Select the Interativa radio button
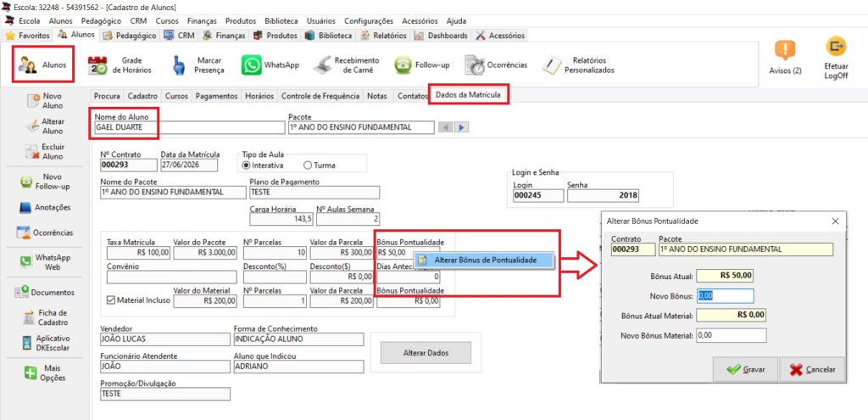Viewport: 868px width, 420px height. [247, 165]
